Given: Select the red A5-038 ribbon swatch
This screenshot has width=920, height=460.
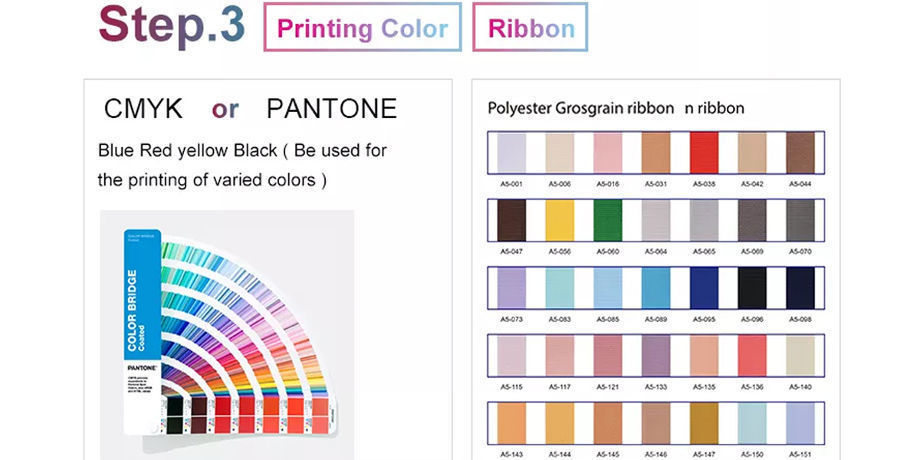Looking at the screenshot, I should point(703,153).
